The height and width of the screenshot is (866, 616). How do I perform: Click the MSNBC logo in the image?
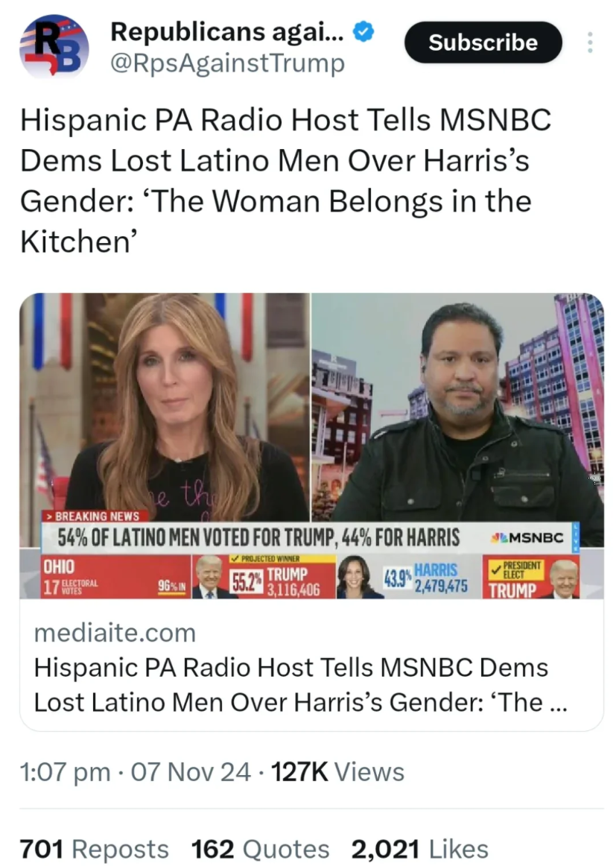tap(529, 537)
